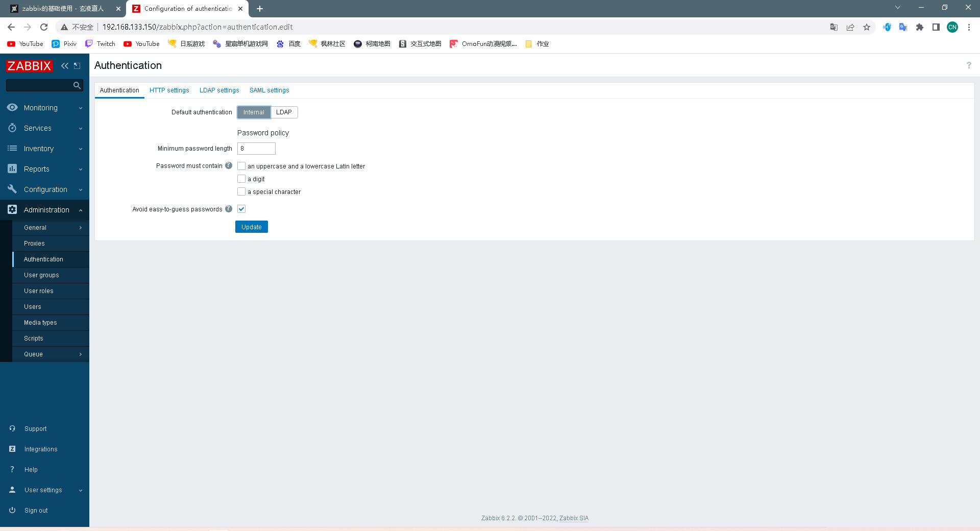Click the Zabbix logo

(x=29, y=66)
